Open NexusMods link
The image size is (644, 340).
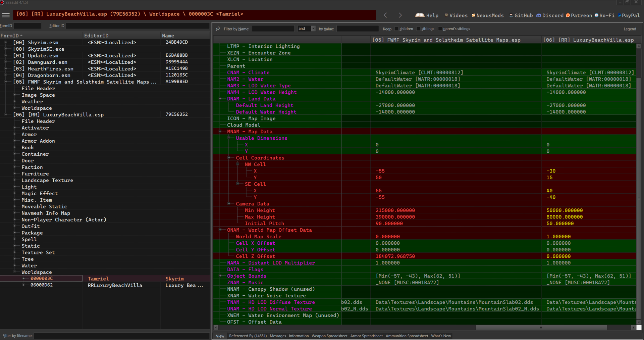click(488, 15)
